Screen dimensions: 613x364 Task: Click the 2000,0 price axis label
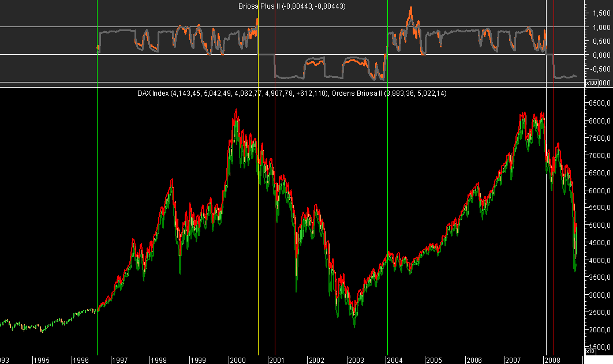599,329
